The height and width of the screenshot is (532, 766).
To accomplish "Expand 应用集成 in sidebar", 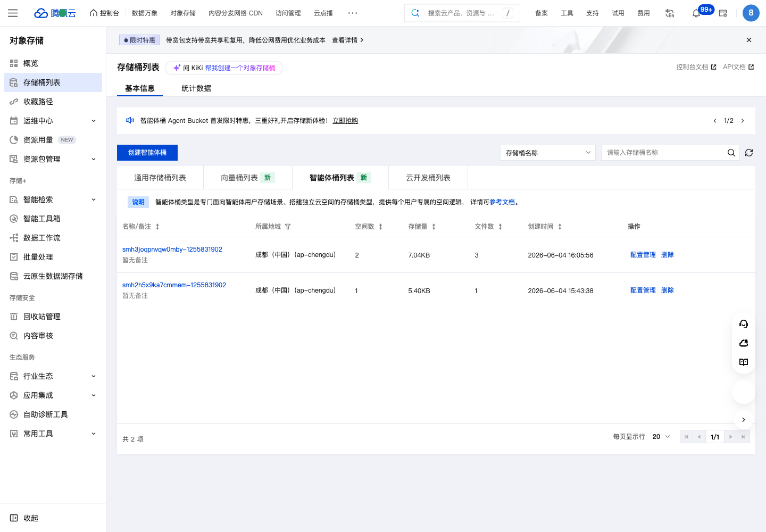I will (x=94, y=395).
